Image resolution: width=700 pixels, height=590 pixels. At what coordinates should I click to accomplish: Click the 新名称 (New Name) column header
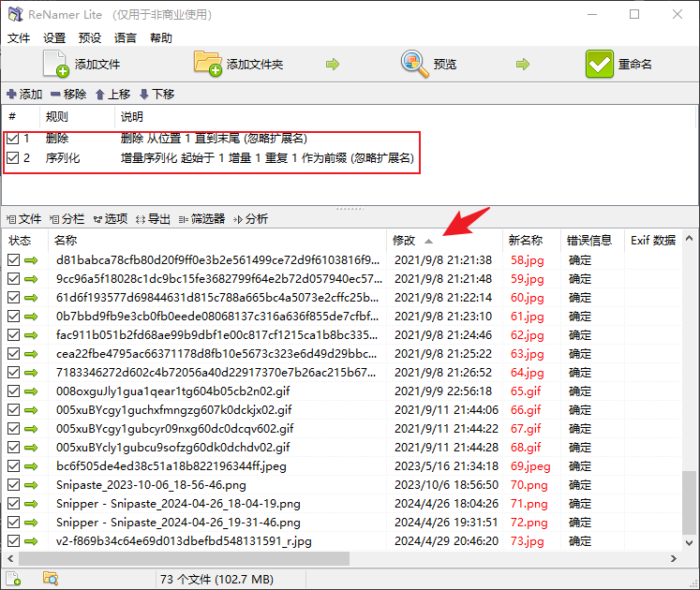[526, 241]
